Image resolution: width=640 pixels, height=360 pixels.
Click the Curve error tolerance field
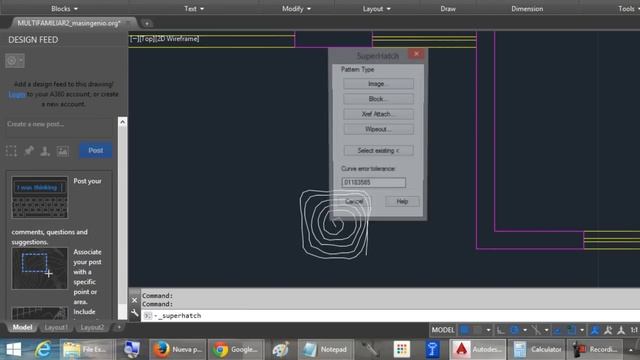(x=373, y=182)
